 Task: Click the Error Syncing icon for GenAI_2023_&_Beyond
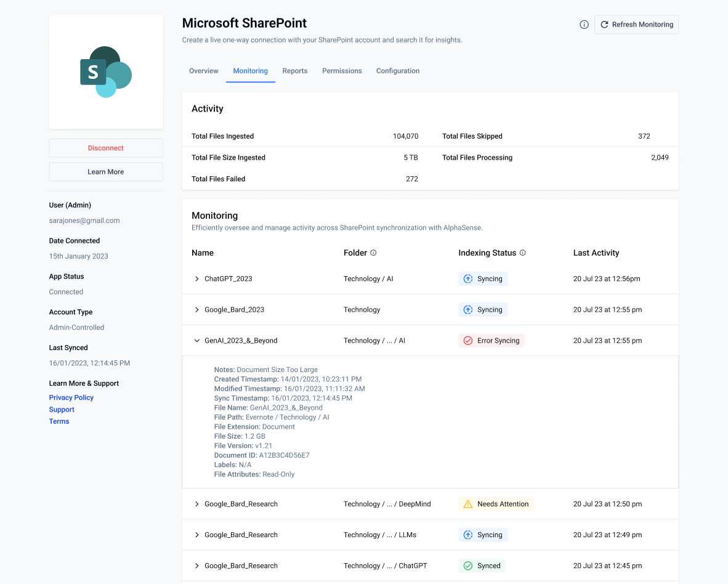point(468,340)
